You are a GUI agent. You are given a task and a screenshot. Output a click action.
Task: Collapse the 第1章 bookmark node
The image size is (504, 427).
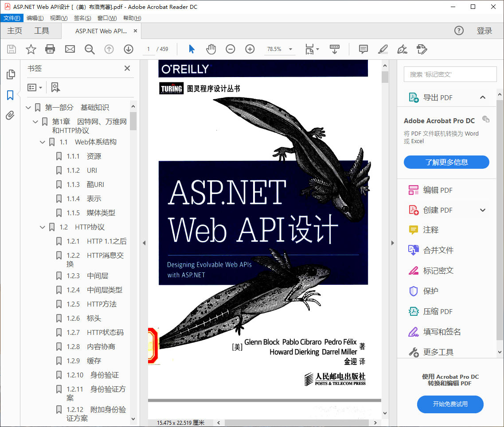35,121
